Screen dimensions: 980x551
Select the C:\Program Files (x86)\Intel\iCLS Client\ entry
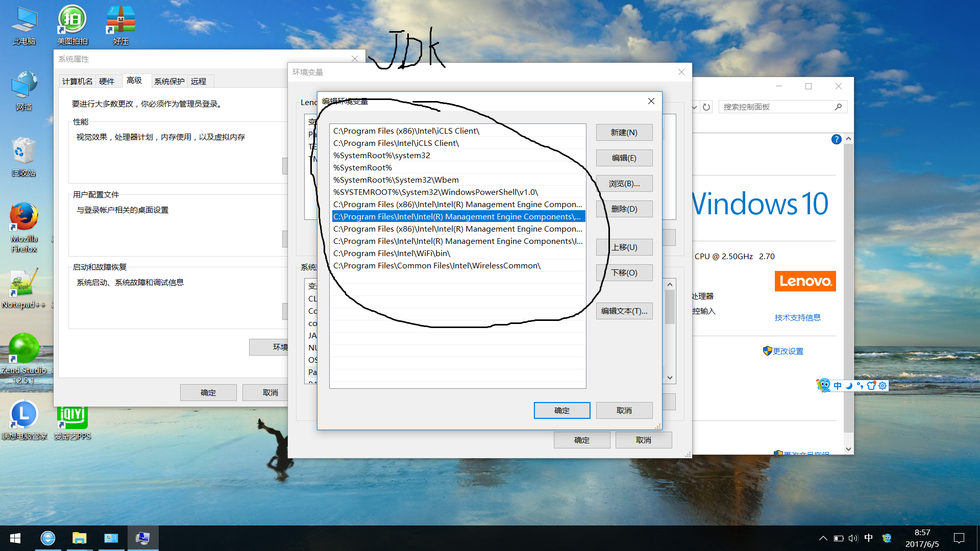tap(458, 131)
